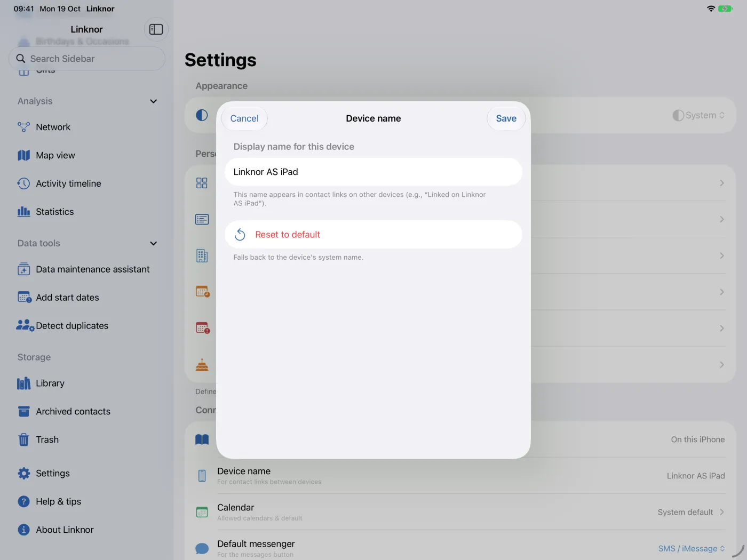Select Data maintenance assistant label
This screenshot has height=560, width=747.
coord(93,269)
